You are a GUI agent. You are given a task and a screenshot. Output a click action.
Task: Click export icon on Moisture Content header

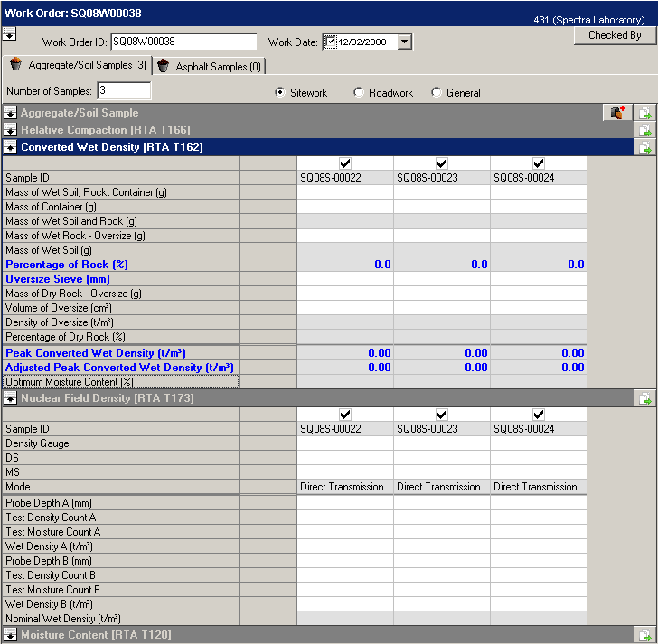644,635
